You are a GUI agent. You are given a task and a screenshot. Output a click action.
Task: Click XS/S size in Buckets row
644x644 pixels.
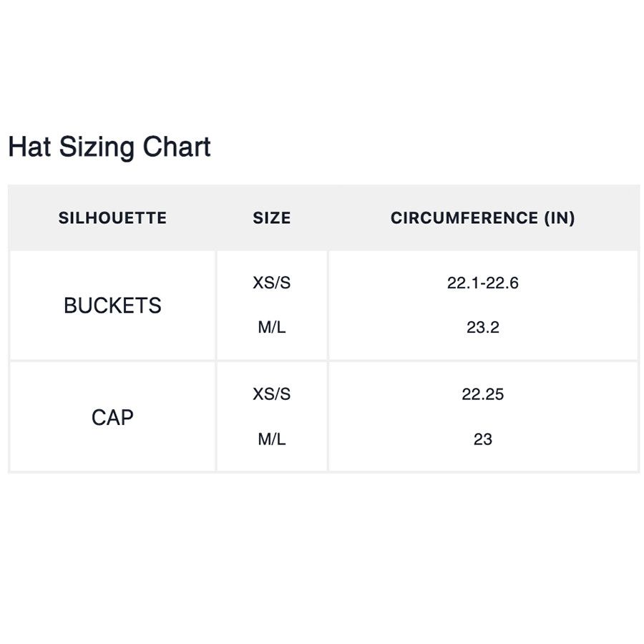(271, 283)
